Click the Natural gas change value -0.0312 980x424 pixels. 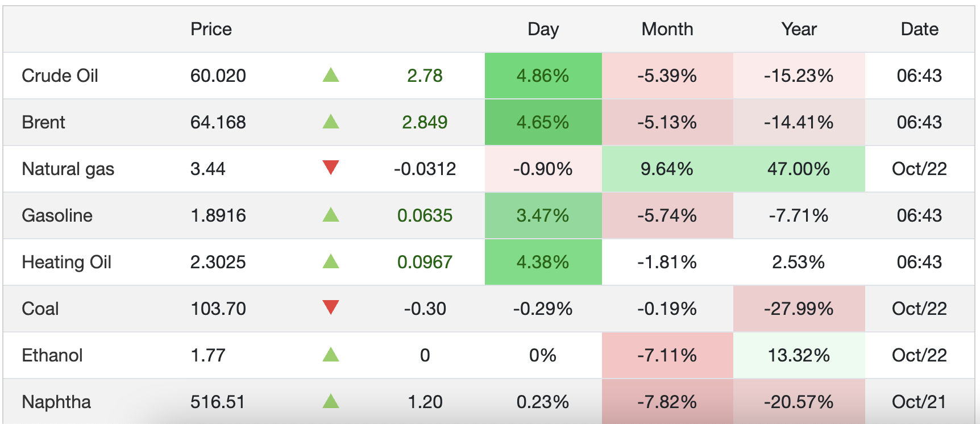[425, 169]
